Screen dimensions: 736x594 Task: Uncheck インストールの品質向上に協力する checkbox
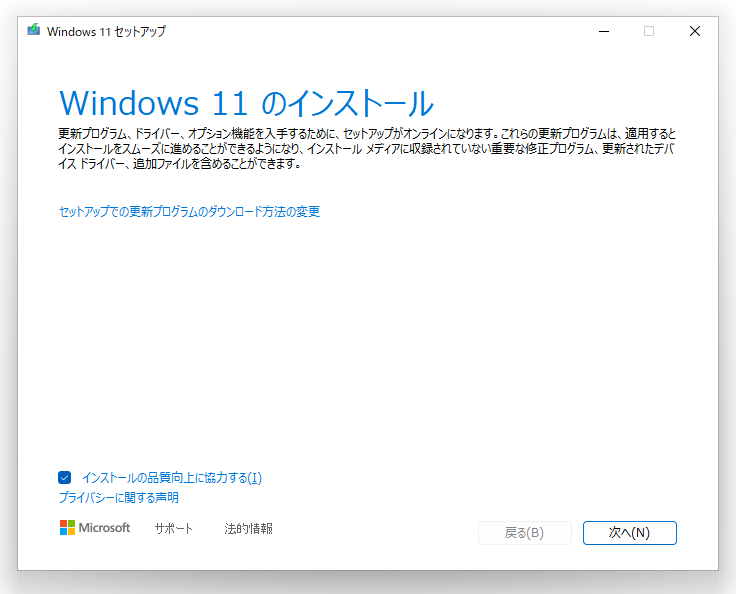click(65, 478)
